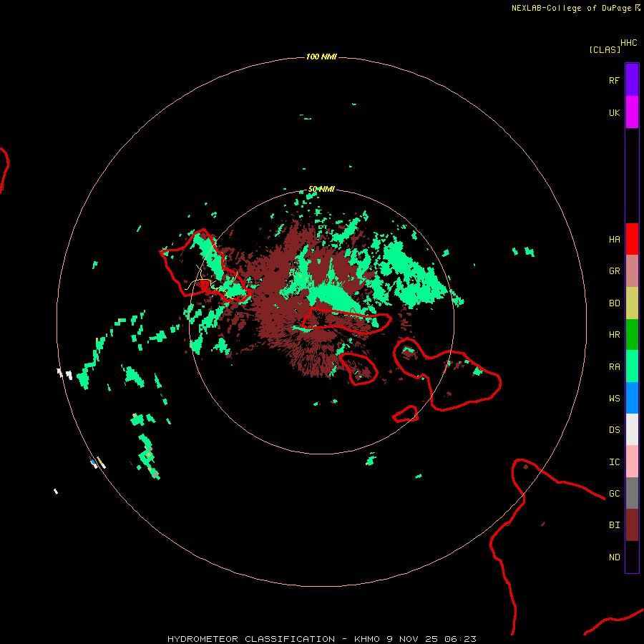Click the RF legend label
644x644 pixels.
pos(614,80)
